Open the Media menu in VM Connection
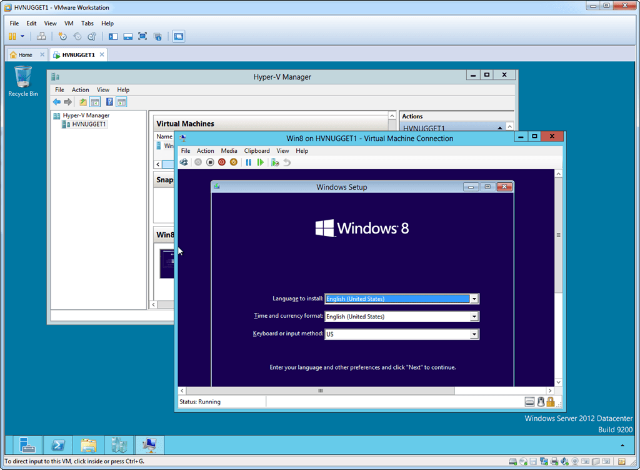 [229, 150]
